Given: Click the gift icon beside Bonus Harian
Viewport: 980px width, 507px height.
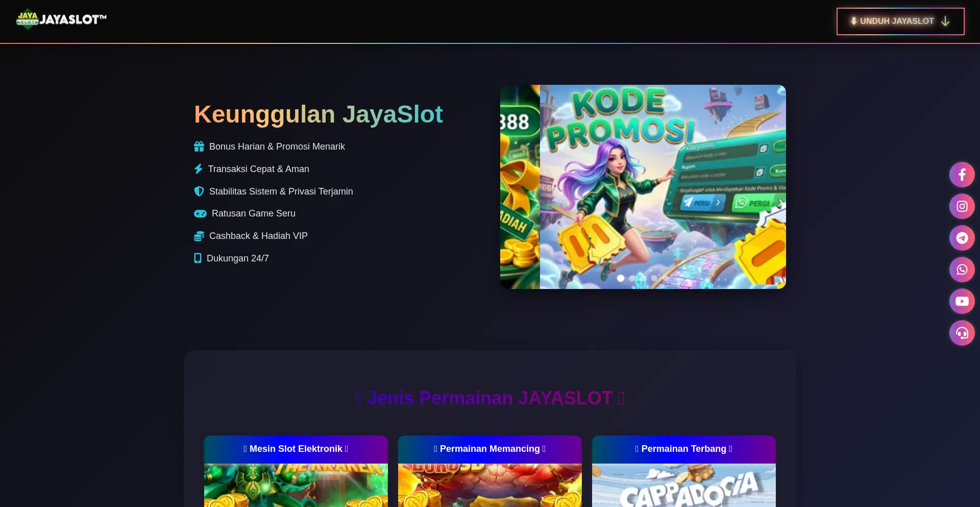Looking at the screenshot, I should tap(199, 147).
